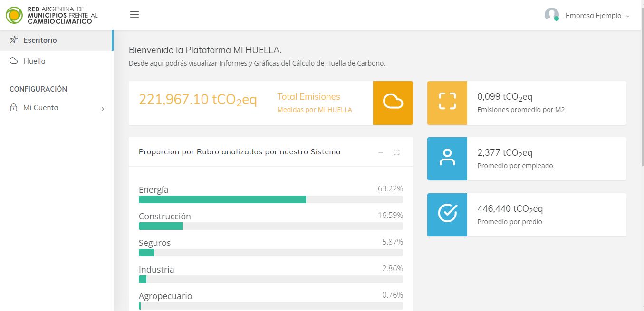Screen dimensions: 644x311
Task: Open the Escritorio menu item
Action: [40, 40]
